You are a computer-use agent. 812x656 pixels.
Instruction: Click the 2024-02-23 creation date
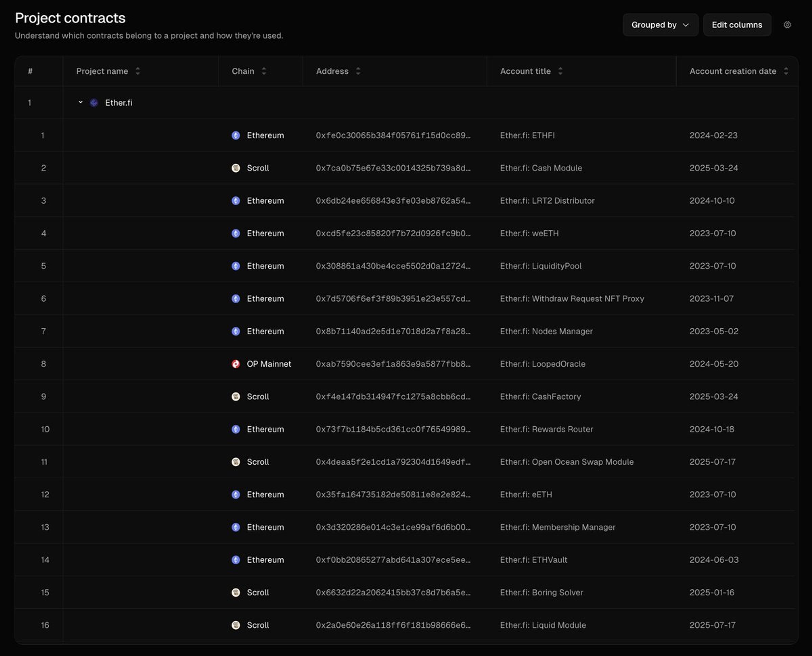713,135
